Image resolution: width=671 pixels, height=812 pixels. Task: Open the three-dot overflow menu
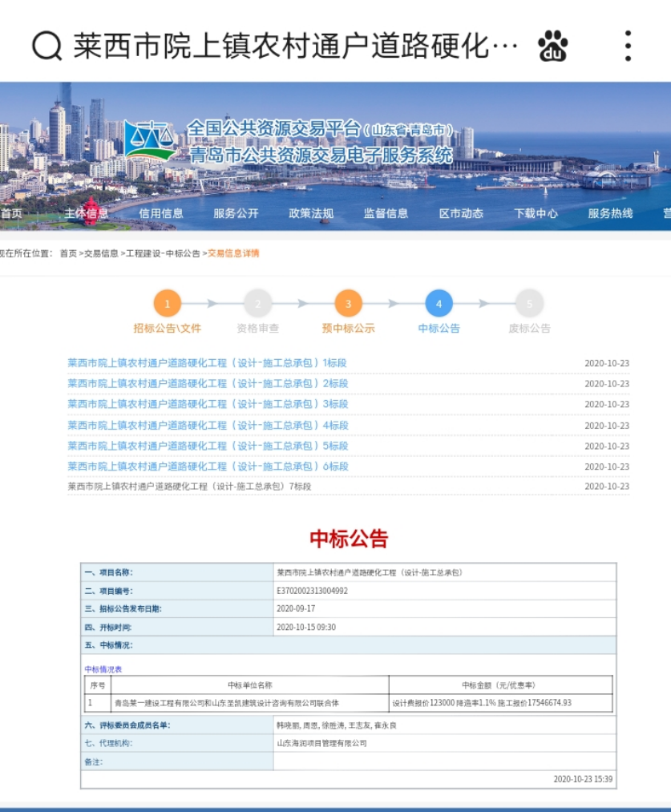[628, 46]
